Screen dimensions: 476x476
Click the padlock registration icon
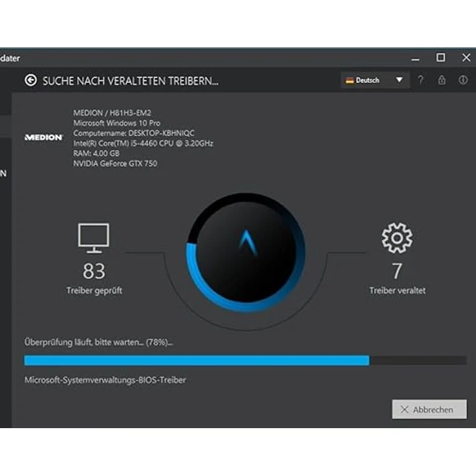(x=442, y=80)
